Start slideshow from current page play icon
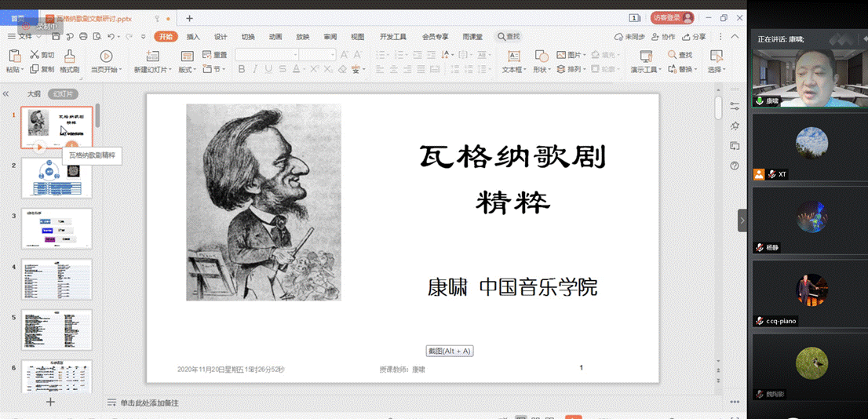This screenshot has width=868, height=419. (x=106, y=56)
